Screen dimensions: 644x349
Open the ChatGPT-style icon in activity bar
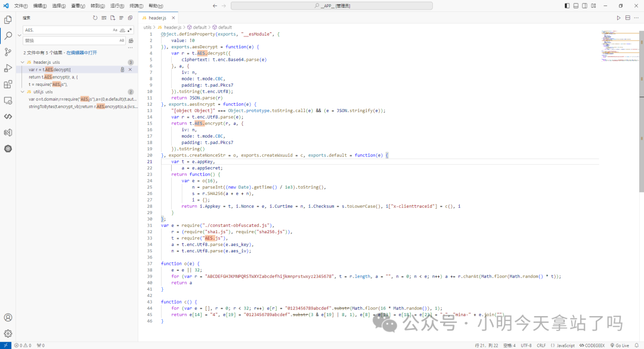pyautogui.click(x=8, y=149)
